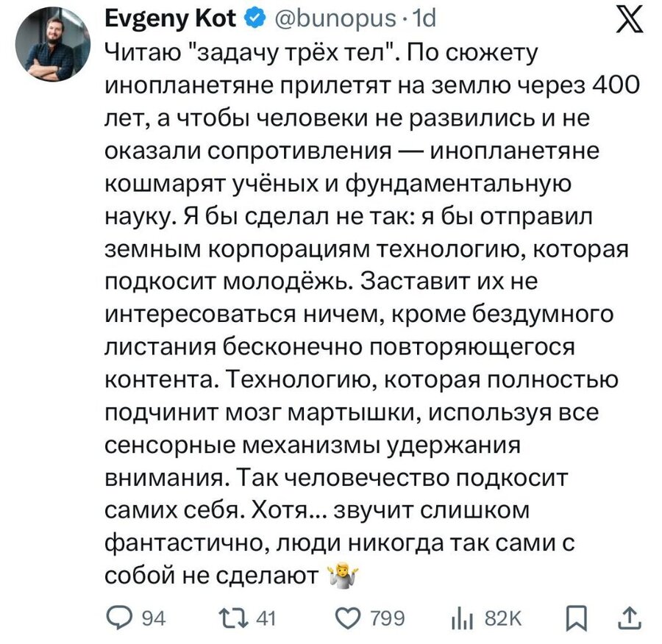Click the blue verified badge
662x644 pixels.
tap(252, 20)
